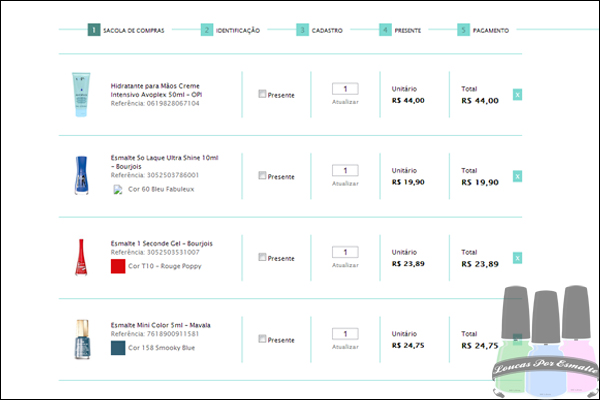Click the red Rouge Poppy color swatch
The height and width of the screenshot is (400, 600).
[118, 266]
